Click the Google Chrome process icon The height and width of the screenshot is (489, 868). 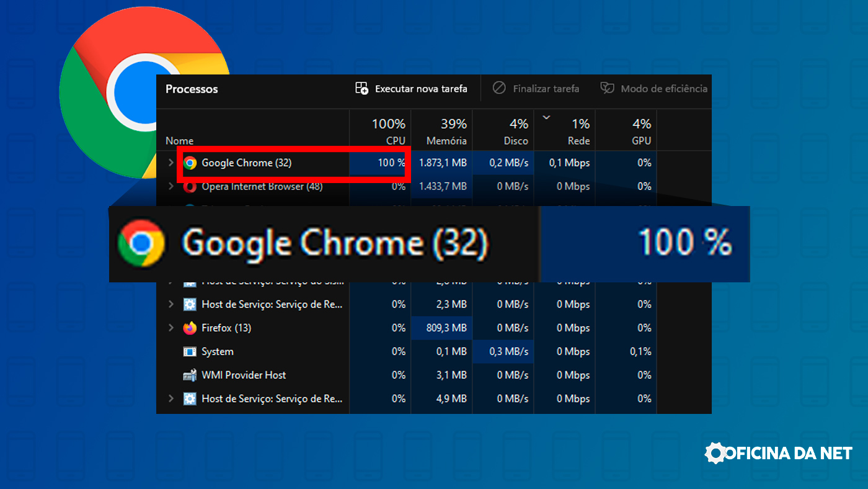(192, 163)
